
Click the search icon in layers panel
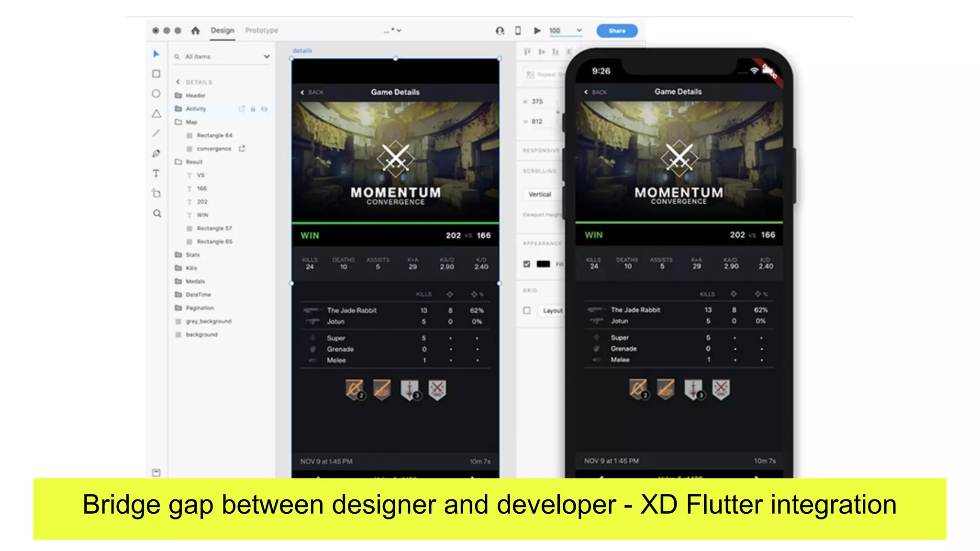point(177,56)
